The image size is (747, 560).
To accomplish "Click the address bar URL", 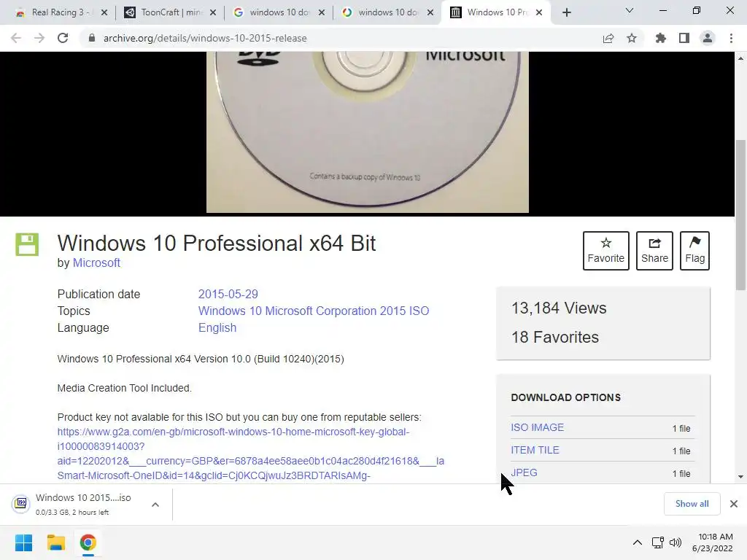I will coord(205,38).
